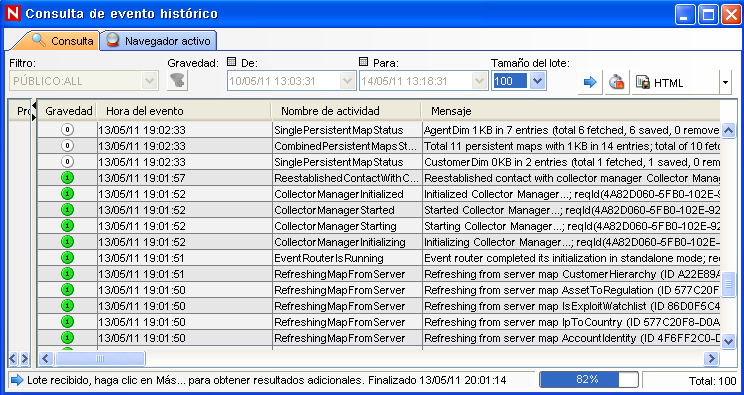Select message 'Event router completed its initialization'
The width and height of the screenshot is (744, 395).
point(571,258)
